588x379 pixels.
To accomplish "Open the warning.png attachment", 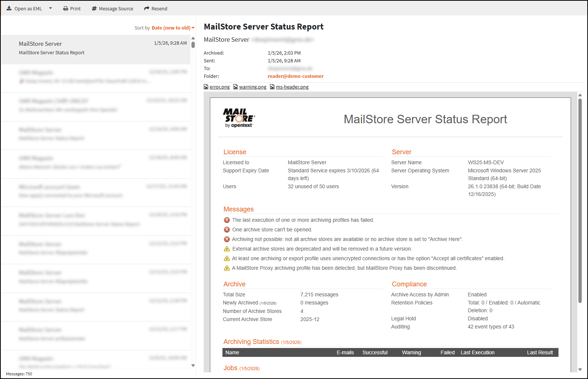I will (252, 87).
